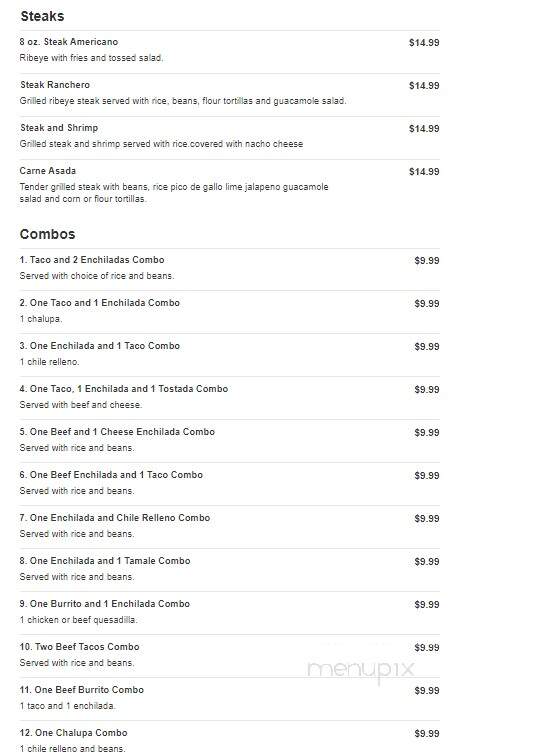Click the Combos section heading

47,234
